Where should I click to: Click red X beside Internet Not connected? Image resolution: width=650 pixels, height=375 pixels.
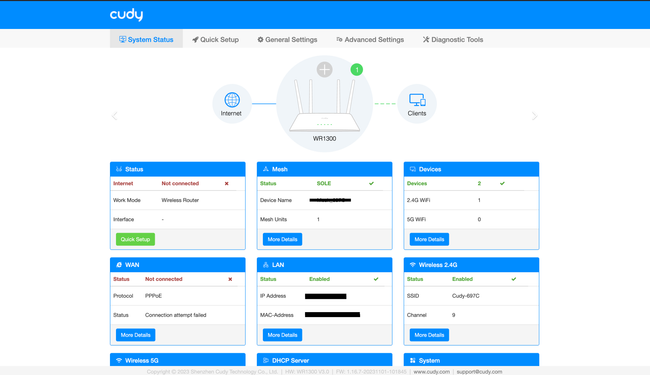226,184
